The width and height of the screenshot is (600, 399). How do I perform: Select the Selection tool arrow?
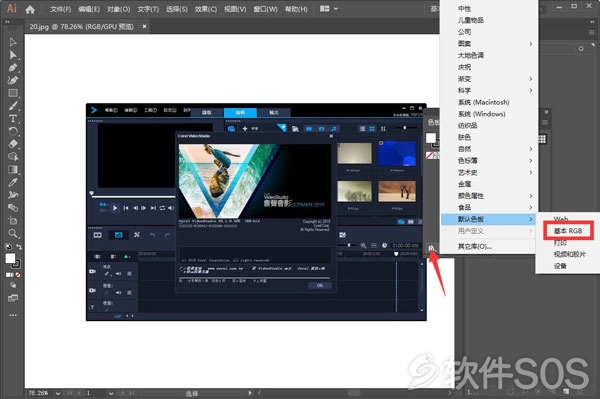[x=13, y=42]
